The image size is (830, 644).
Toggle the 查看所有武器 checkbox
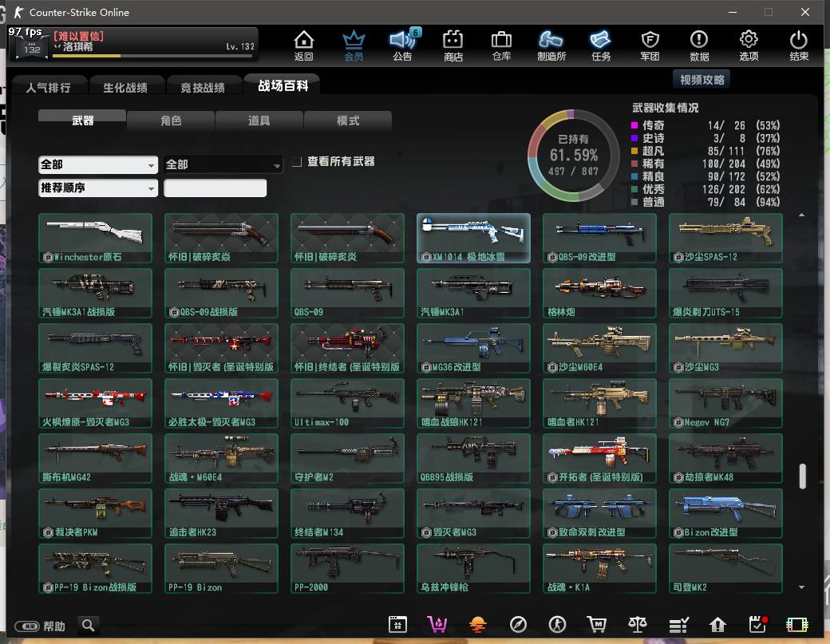click(297, 161)
